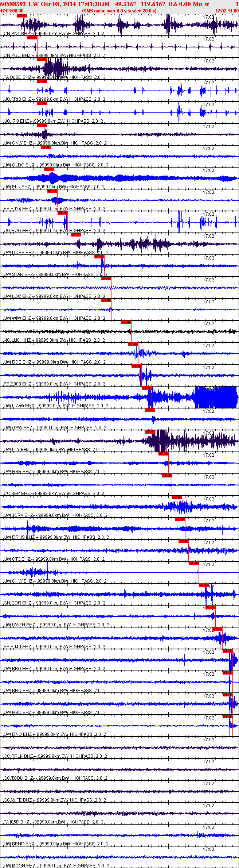Select the CN.GDR EHZ station label
Screen dimensions: 239x868
pos(17,603)
